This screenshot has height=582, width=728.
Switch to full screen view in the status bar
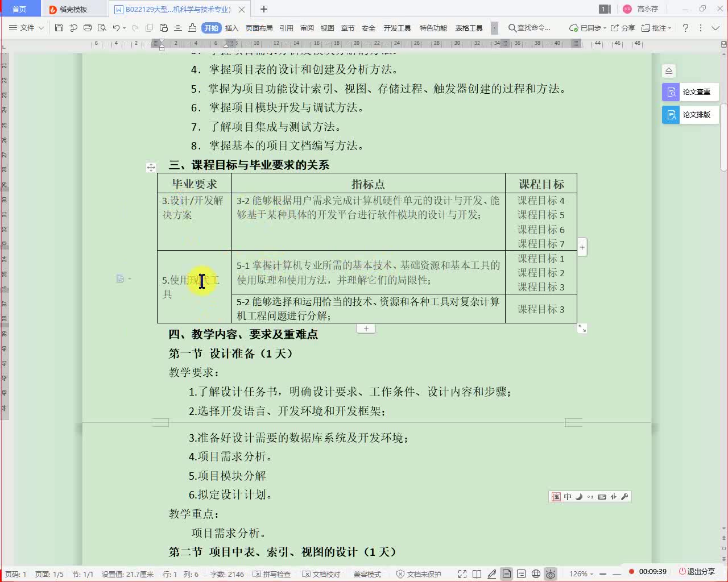(462, 574)
